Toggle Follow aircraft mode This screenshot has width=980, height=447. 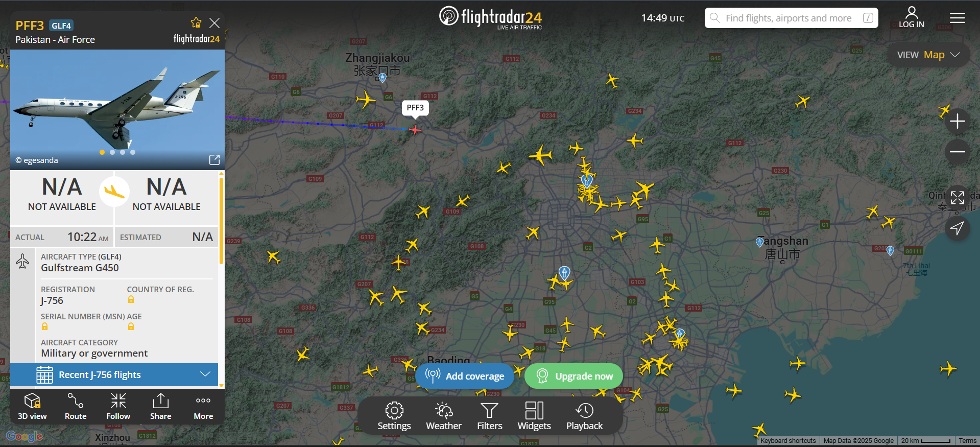[118, 406]
